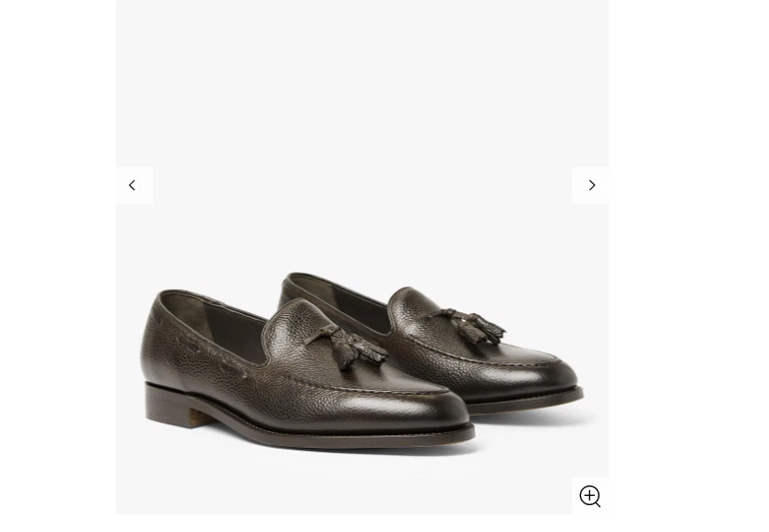Open zoom view with magnifier icon

590,496
